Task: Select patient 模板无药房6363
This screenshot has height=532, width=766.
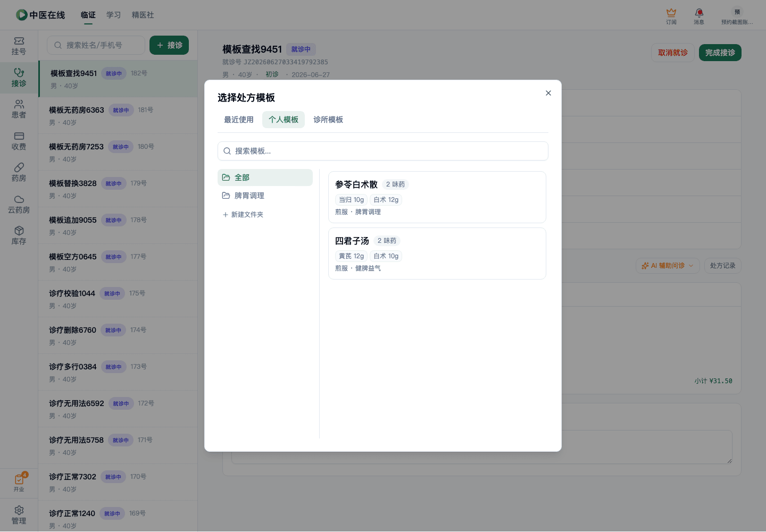Action: click(x=118, y=115)
